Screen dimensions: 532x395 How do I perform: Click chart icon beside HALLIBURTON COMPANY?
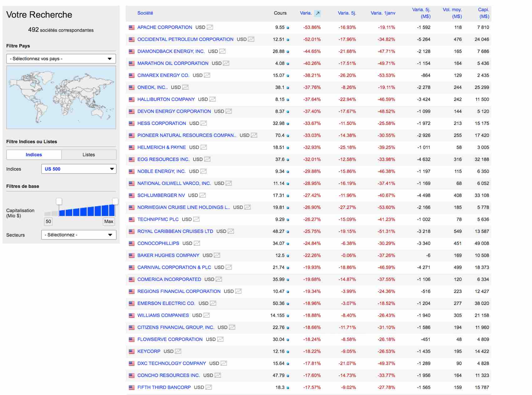(x=212, y=99)
